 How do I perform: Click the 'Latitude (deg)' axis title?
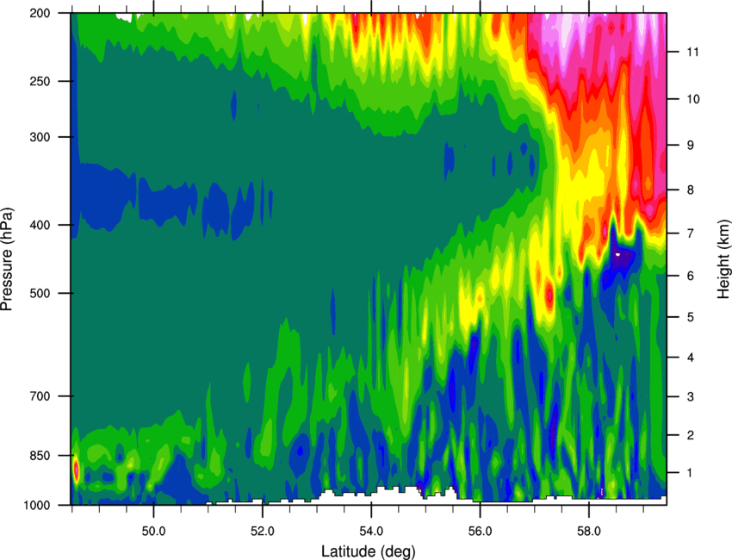(x=368, y=551)
